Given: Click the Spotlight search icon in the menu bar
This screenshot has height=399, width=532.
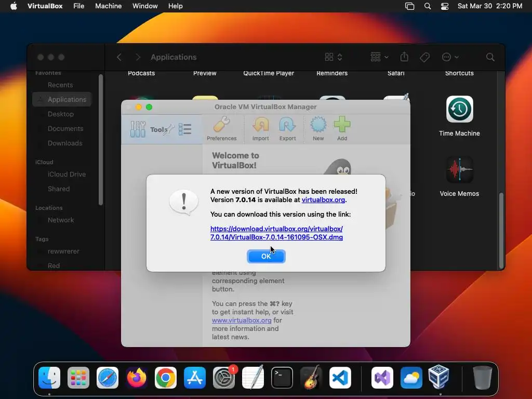Looking at the screenshot, I should 428,6.
